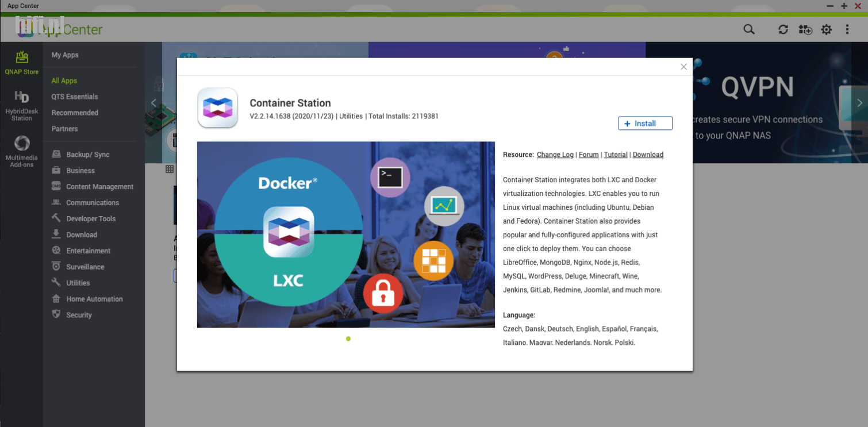Screen dimensions: 868x427
Task: Click the Communications category icon
Action: click(x=56, y=202)
